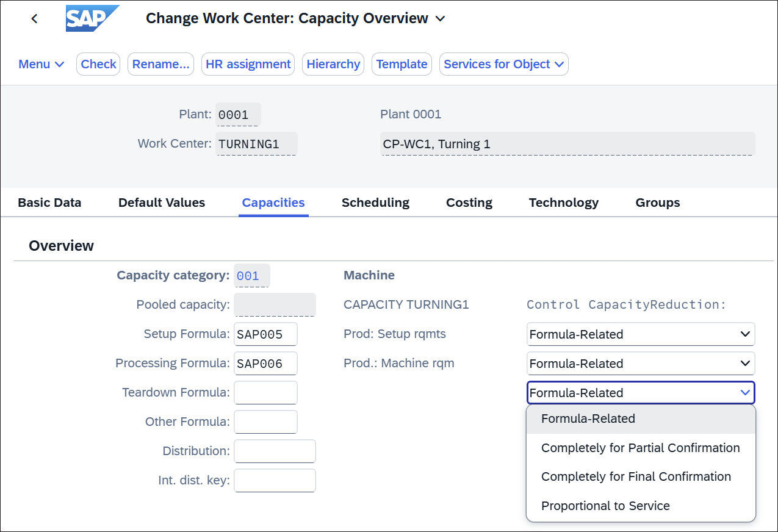Click the Hierarchy button
This screenshot has height=532, width=778.
pos(333,64)
